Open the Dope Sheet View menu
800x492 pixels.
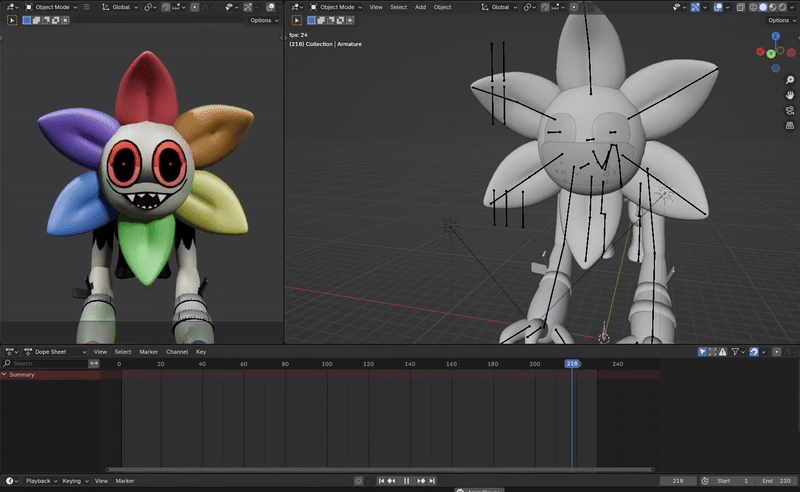[x=101, y=352]
